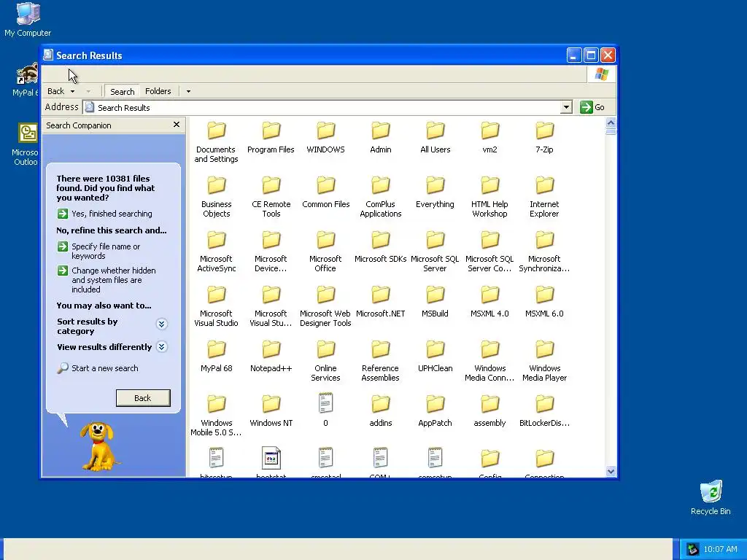Viewport: 747px width, 560px height.
Task: Select the Windows NT folder
Action: [271, 411]
